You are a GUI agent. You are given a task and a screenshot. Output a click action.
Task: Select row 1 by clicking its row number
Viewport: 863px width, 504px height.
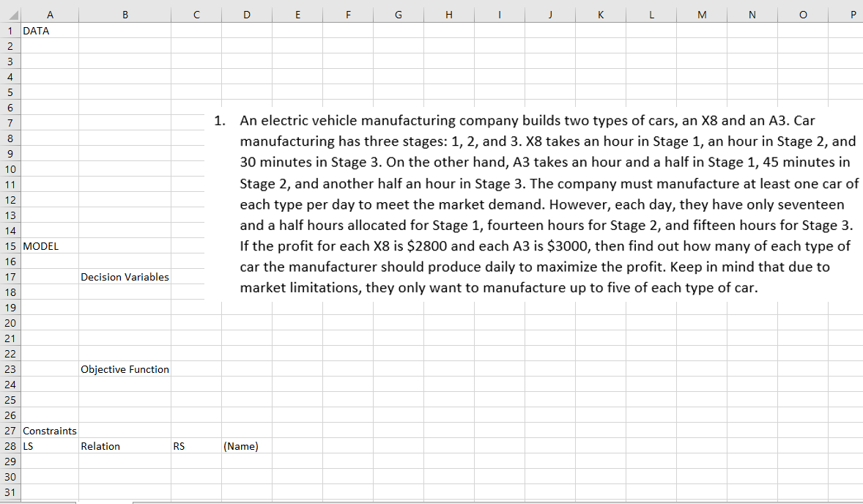point(9,30)
